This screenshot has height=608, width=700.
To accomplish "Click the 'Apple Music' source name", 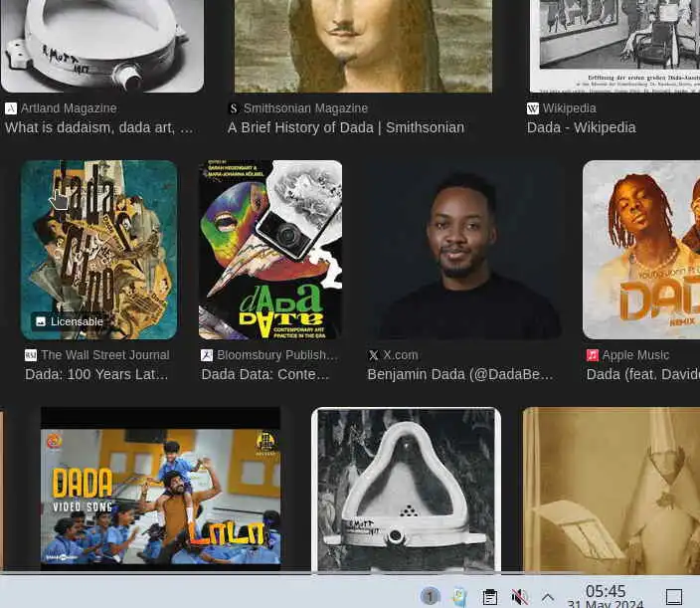I will point(635,355).
